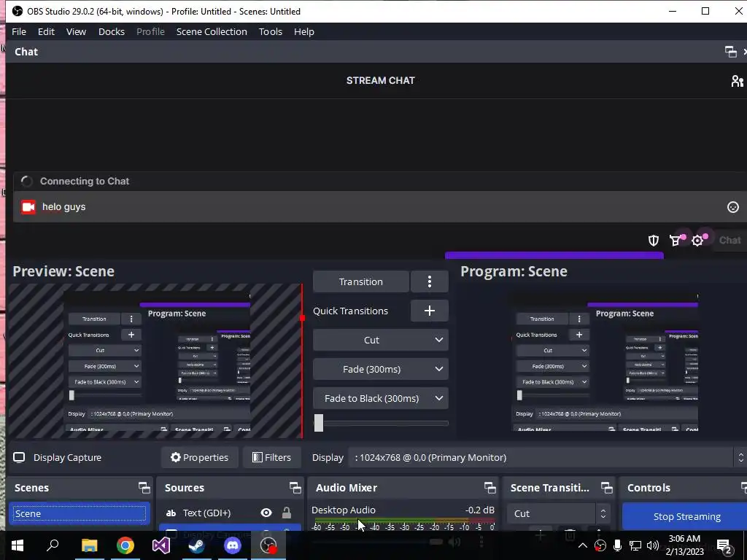Open Fade to Black (300ms) dropdown
The height and width of the screenshot is (560, 747).
pos(380,398)
